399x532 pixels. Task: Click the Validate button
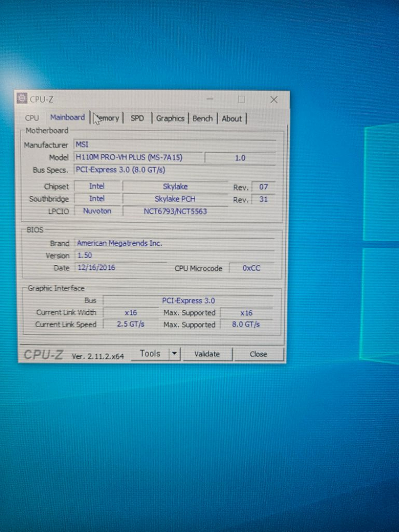(x=207, y=354)
